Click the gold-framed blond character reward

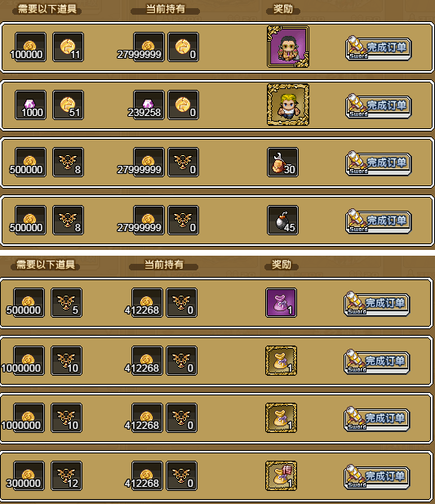(x=288, y=105)
